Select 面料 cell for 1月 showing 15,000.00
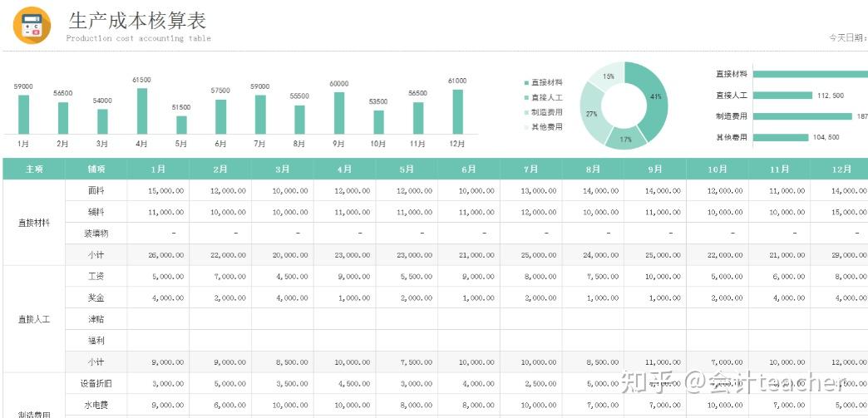The width and height of the screenshot is (868, 418). [x=158, y=190]
